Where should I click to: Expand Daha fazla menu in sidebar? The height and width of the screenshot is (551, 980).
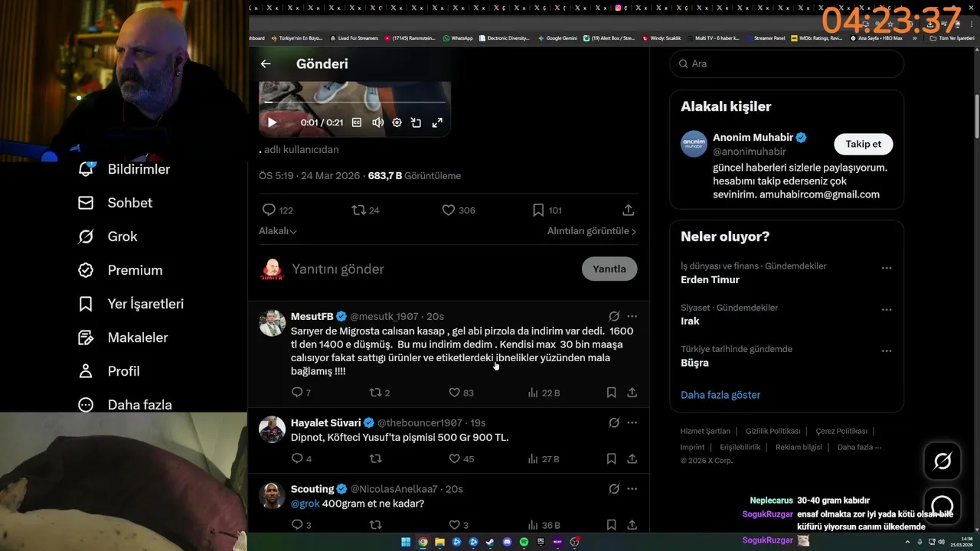125,405
